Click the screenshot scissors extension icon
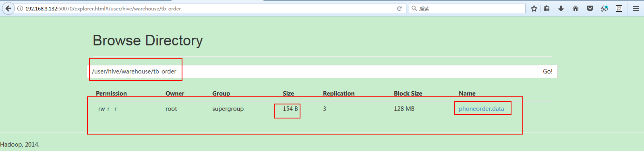Viewport: 644px width, 151px height. pyautogui.click(x=605, y=8)
